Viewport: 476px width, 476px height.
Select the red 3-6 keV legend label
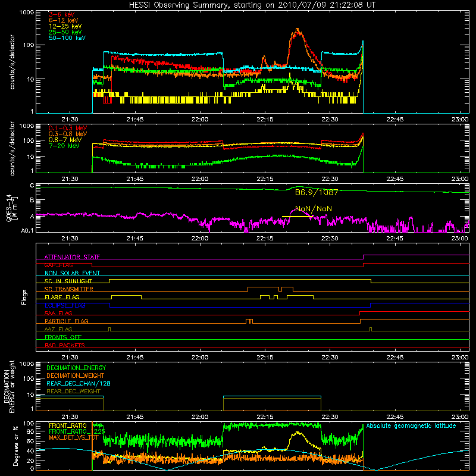click(62, 14)
